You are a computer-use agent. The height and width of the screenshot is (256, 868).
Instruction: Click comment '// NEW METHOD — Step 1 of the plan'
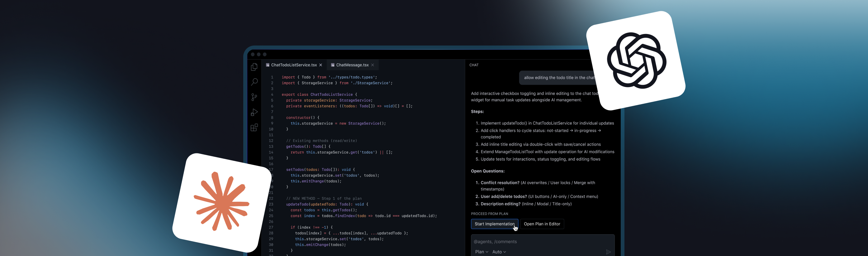point(324,198)
